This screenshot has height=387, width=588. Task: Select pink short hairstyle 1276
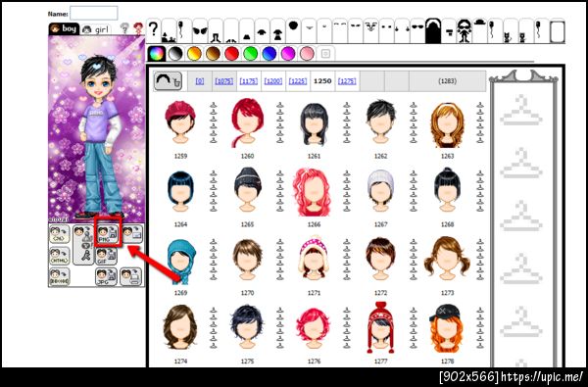(x=314, y=328)
